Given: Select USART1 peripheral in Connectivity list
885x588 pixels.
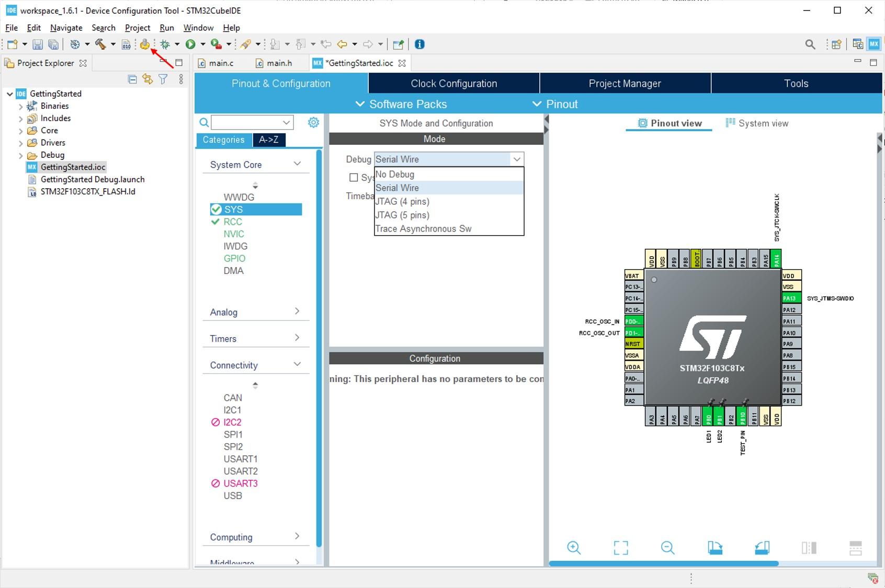Looking at the screenshot, I should click(x=241, y=459).
